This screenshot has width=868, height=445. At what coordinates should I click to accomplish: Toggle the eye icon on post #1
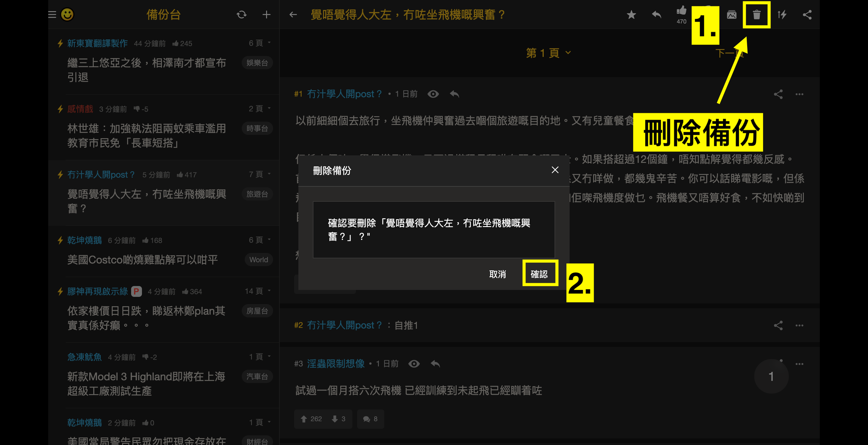coord(433,94)
